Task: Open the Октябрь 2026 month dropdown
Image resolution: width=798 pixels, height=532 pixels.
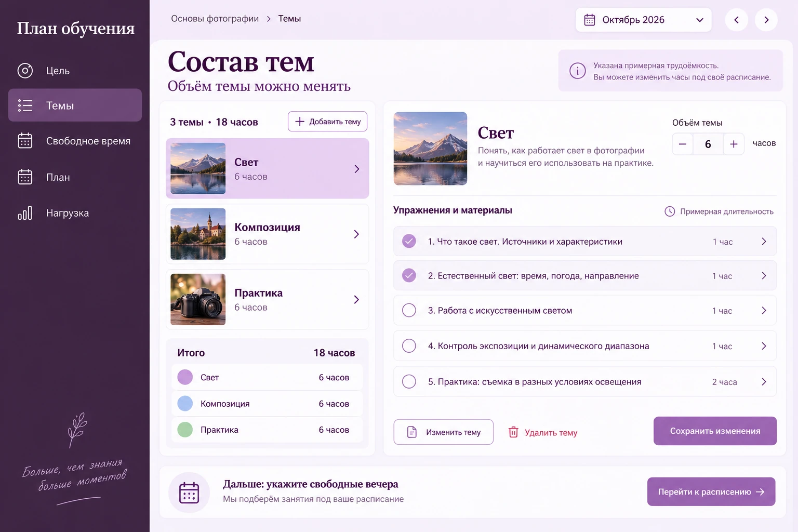Action: [x=643, y=20]
